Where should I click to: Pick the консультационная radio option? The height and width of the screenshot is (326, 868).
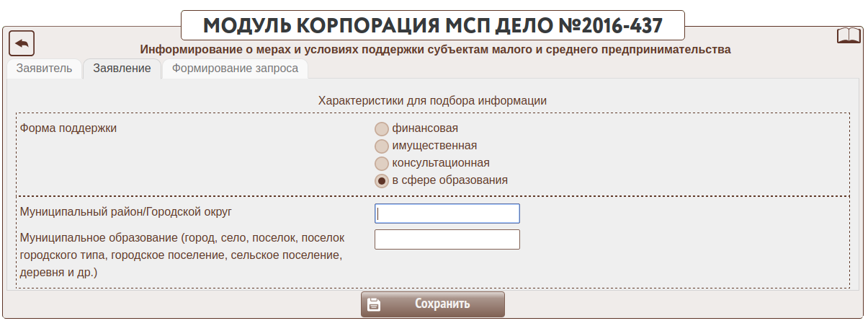pyautogui.click(x=382, y=164)
